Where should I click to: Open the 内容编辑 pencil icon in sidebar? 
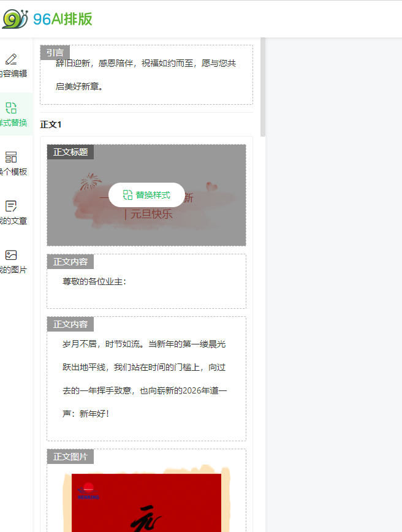(x=11, y=59)
